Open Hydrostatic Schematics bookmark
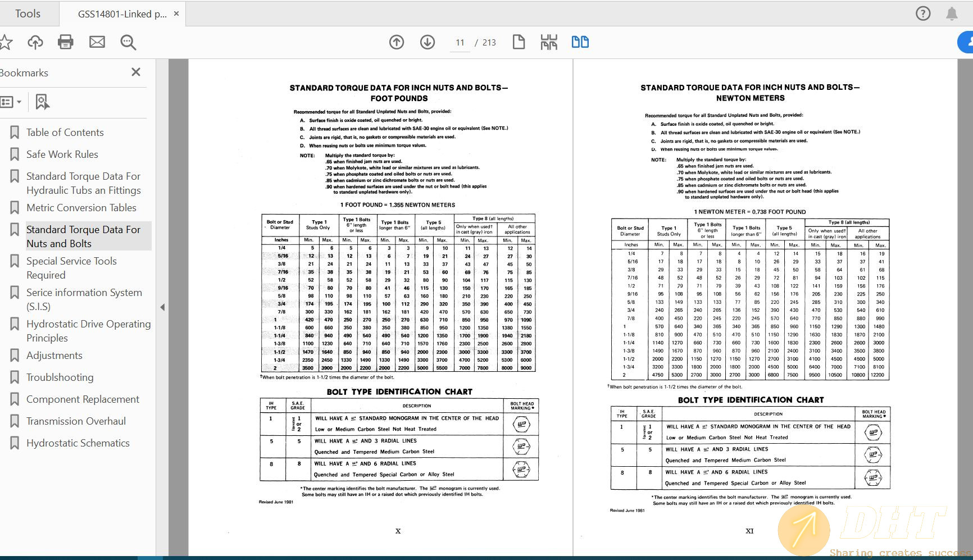973x560 pixels. point(78,443)
